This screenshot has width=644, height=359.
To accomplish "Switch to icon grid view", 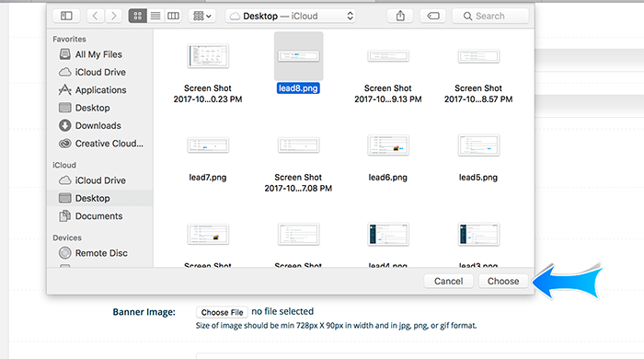I will (138, 16).
